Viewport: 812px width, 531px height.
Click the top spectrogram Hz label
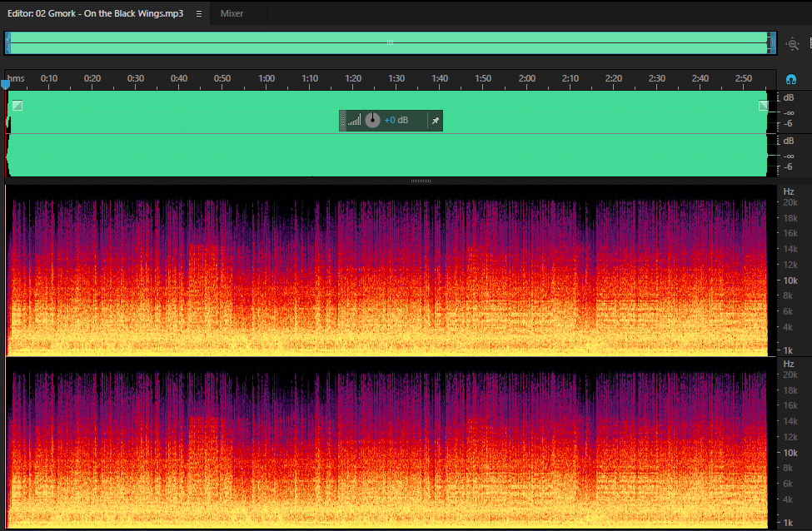tap(788, 191)
